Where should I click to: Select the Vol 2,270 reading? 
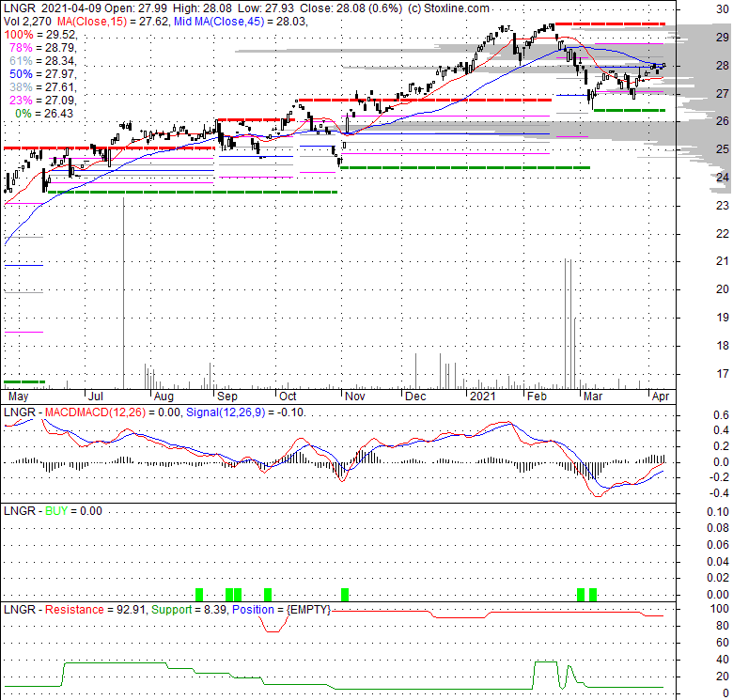click(x=27, y=22)
